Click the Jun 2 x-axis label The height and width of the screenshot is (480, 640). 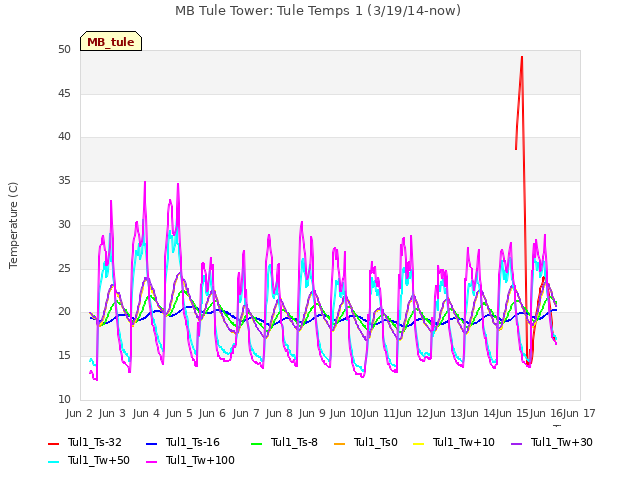tap(79, 413)
